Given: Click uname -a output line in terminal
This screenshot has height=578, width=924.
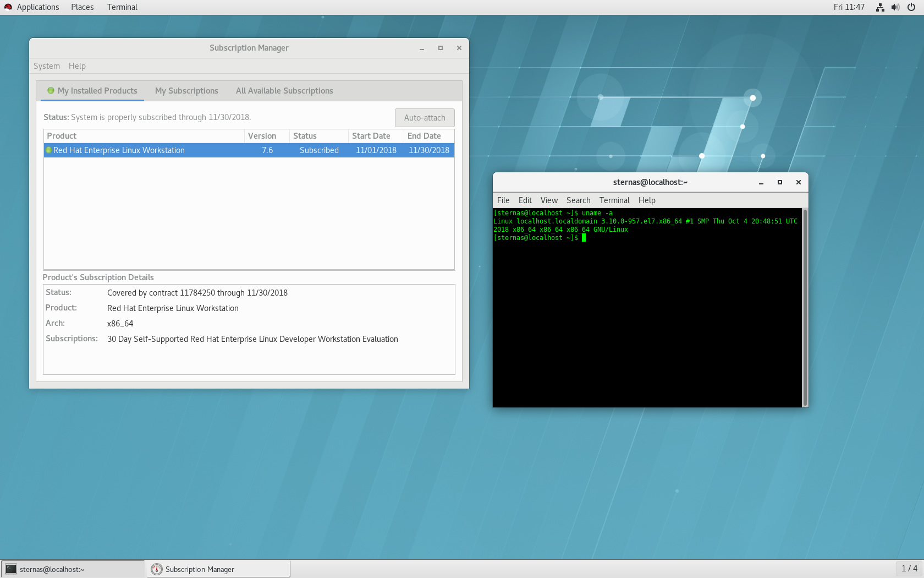Looking at the screenshot, I should click(x=645, y=225).
